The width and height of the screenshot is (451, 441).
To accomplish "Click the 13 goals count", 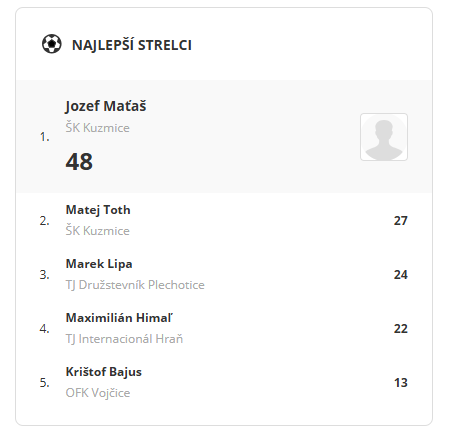I will tap(401, 383).
